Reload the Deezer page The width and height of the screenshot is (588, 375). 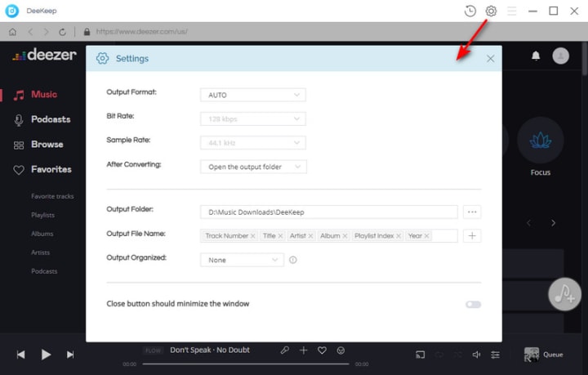(62, 32)
